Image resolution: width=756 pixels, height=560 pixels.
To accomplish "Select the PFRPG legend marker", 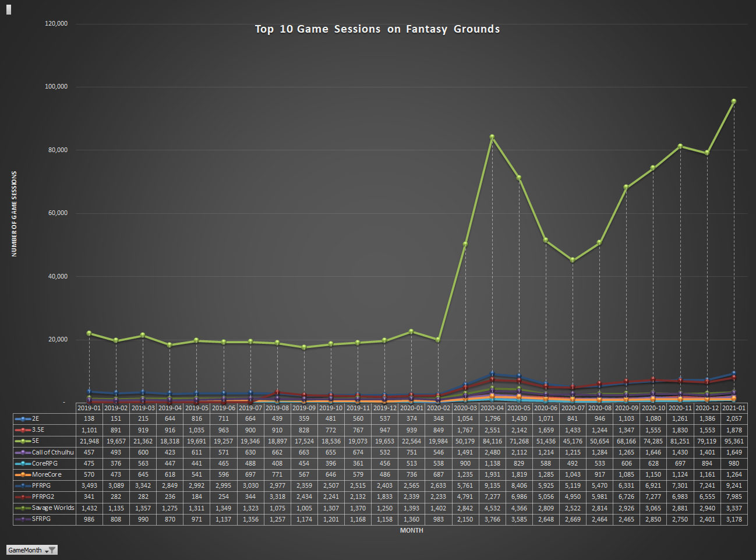I will click(23, 485).
